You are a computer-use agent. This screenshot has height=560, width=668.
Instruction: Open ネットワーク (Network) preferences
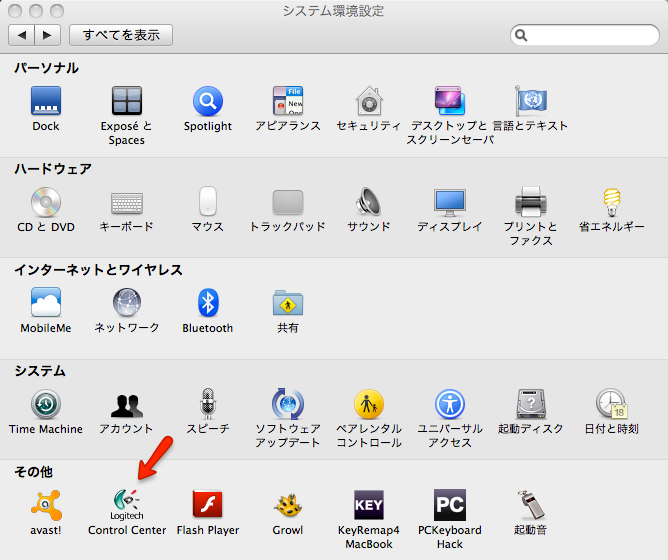[127, 302]
